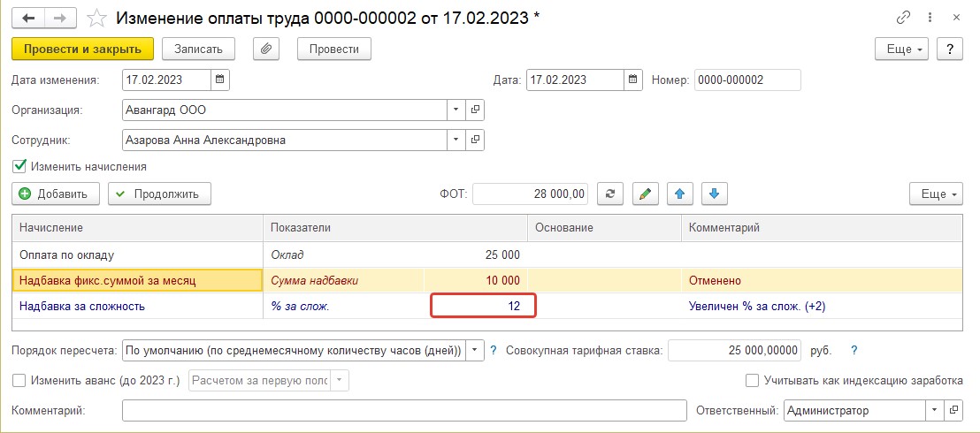The width and height of the screenshot is (980, 433).
Task: Click the pencil edit icon
Action: click(646, 194)
